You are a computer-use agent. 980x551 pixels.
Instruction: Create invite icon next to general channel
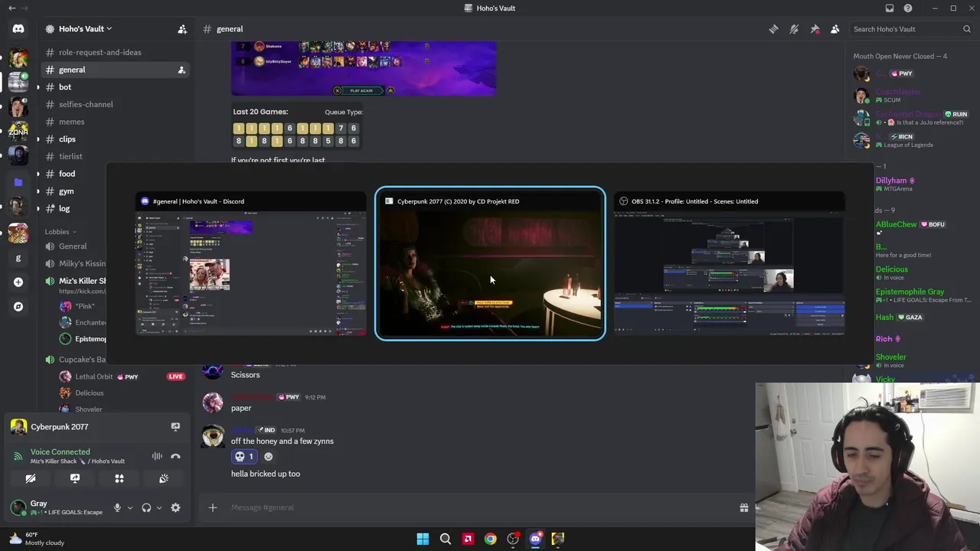pyautogui.click(x=181, y=70)
